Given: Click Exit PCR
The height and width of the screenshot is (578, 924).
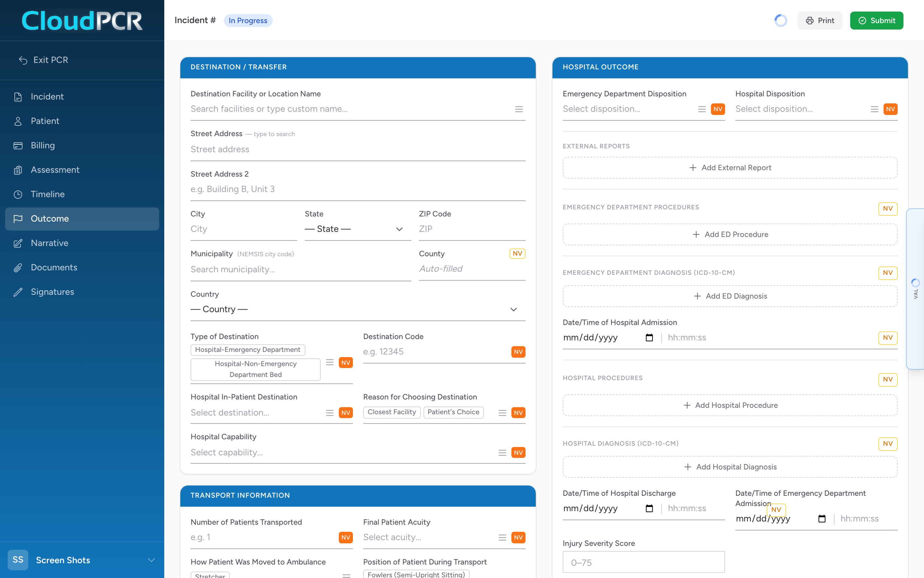Looking at the screenshot, I should (x=44, y=60).
